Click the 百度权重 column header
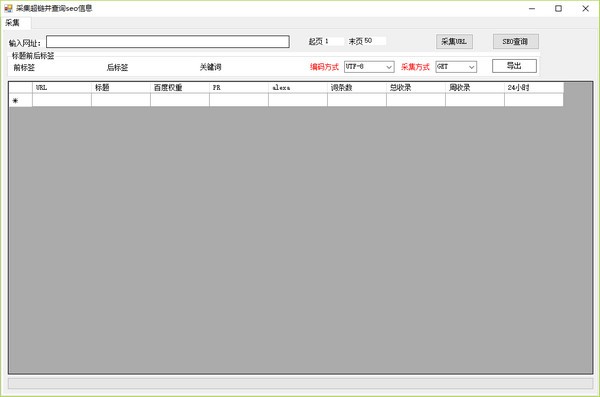This screenshot has height=397, width=600. 180,88
